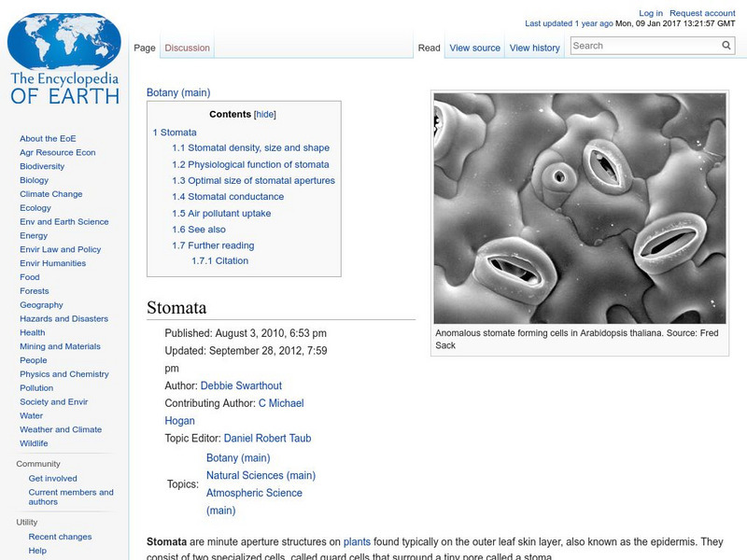Viewport: 747px width, 560px height.
Task: Select the Read tab
Action: point(429,48)
